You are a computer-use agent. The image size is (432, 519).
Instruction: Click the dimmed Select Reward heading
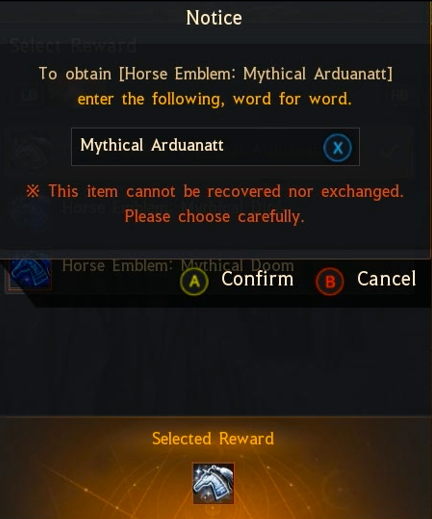pyautogui.click(x=73, y=46)
